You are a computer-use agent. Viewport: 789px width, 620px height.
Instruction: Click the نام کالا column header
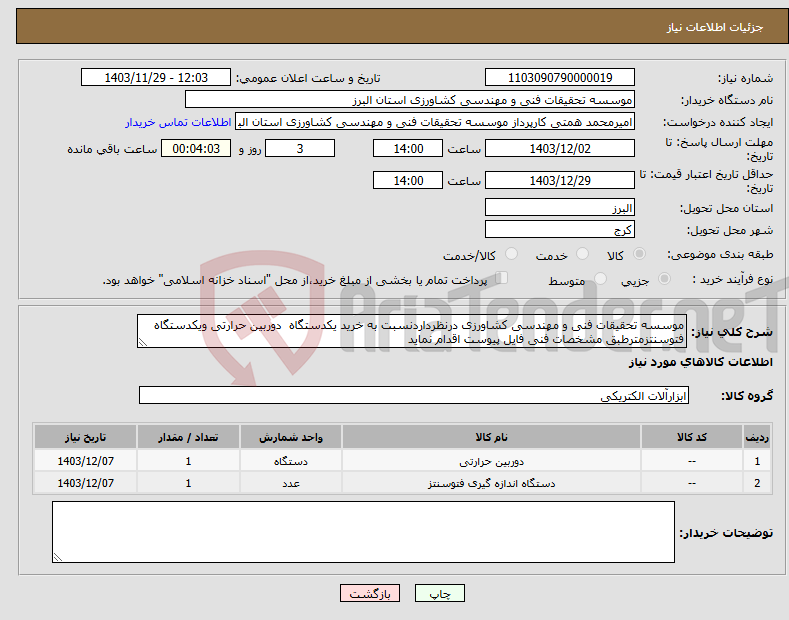click(491, 437)
